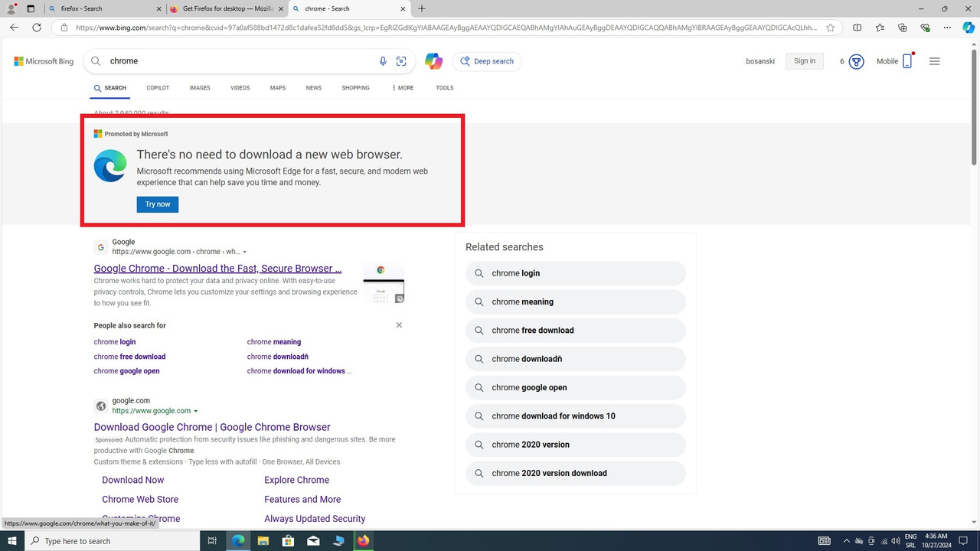Image resolution: width=980 pixels, height=551 pixels.
Task: Select related search chrome meaning pill
Action: [576, 302]
